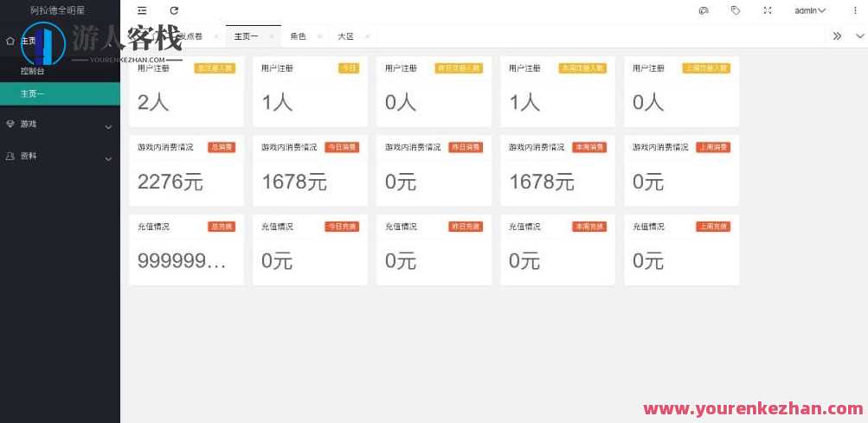This screenshot has width=868, height=423.
Task: Click the 昨日注册人数 badge
Action: pos(459,68)
